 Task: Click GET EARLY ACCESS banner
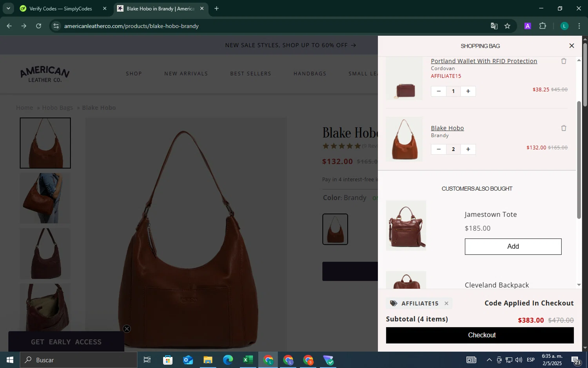(x=66, y=342)
